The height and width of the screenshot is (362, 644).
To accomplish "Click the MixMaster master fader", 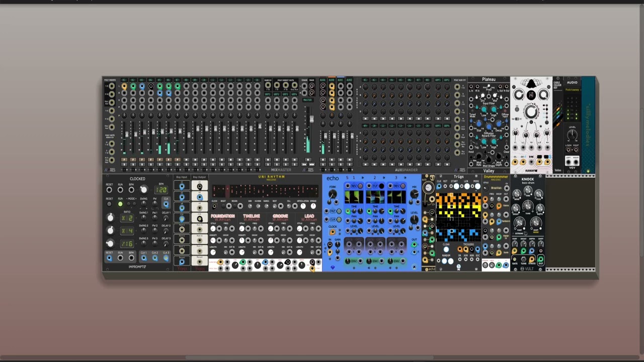I will pyautogui.click(x=312, y=119).
